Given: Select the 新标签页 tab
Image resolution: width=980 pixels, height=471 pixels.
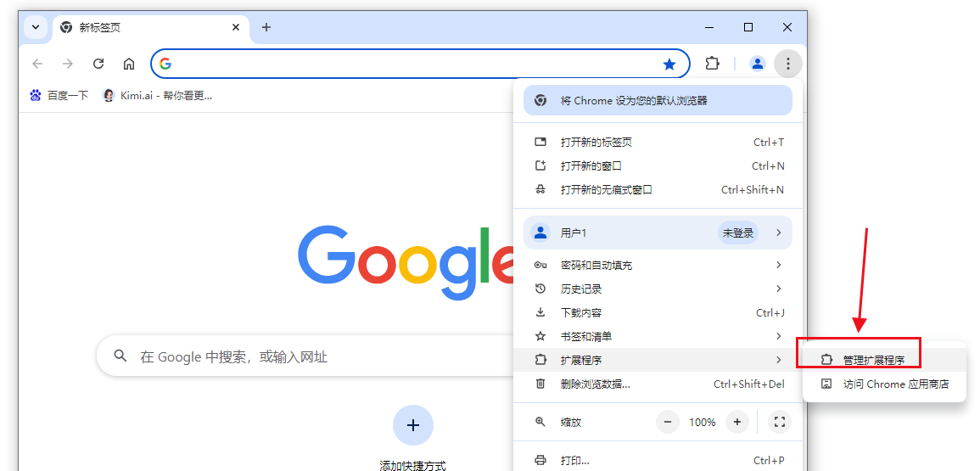Looking at the screenshot, I should (x=151, y=27).
